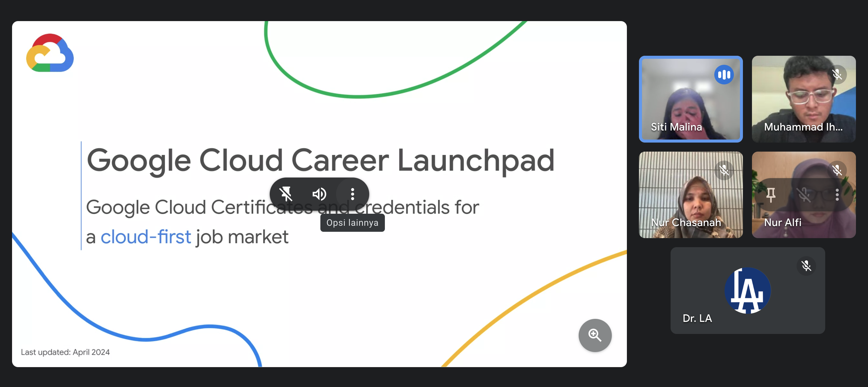Open more options on the presentation overlay
The height and width of the screenshot is (387, 868).
click(352, 194)
